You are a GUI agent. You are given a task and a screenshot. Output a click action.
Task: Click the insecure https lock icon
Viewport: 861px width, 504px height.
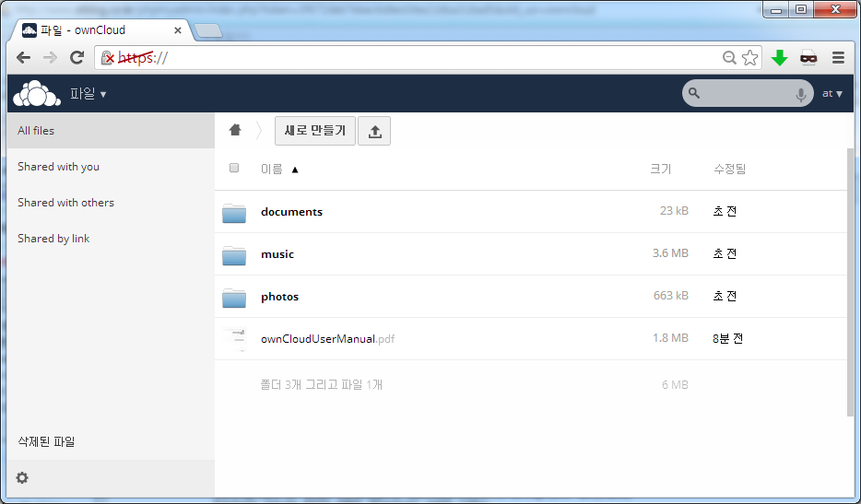108,58
